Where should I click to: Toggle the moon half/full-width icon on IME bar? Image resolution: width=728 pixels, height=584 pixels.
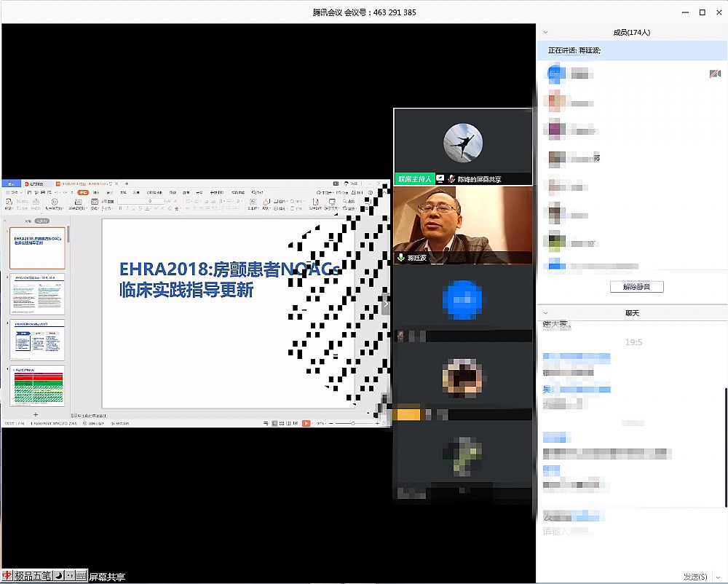(x=58, y=576)
